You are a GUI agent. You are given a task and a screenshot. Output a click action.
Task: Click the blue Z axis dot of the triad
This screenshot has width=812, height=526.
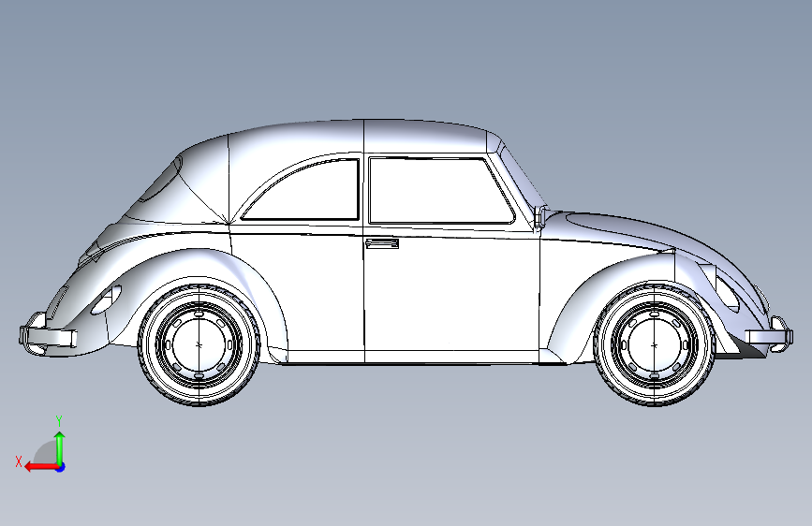61,467
